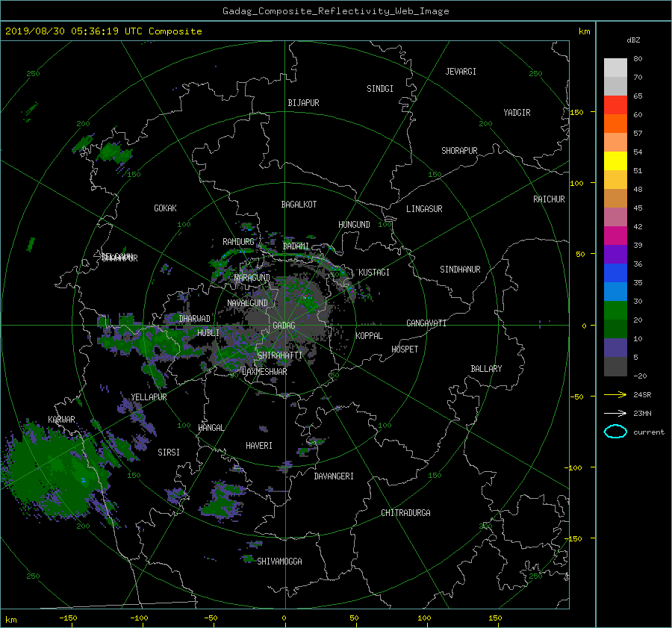Select the purple 10 dBZ color swatch

[615, 347]
